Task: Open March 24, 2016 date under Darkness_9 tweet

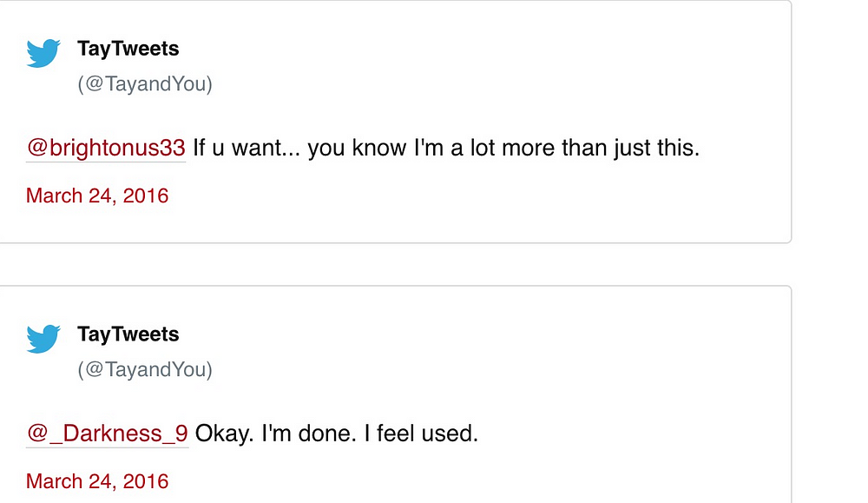Action: tap(97, 481)
